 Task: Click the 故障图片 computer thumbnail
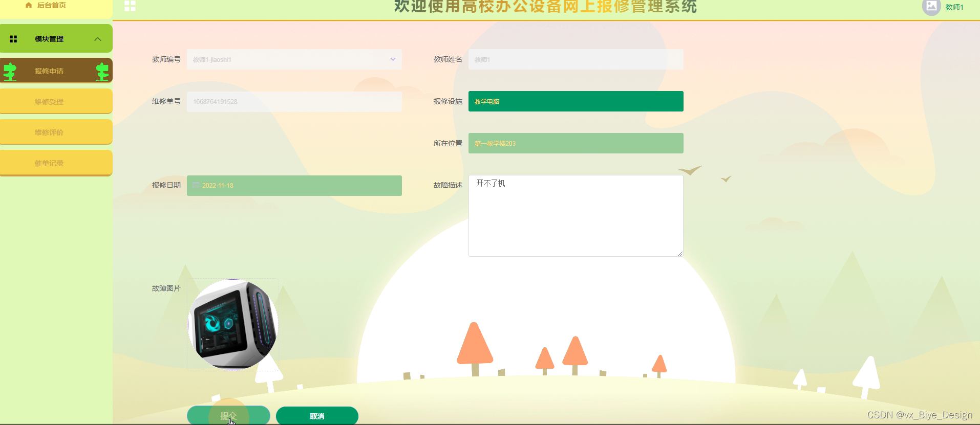coord(233,324)
